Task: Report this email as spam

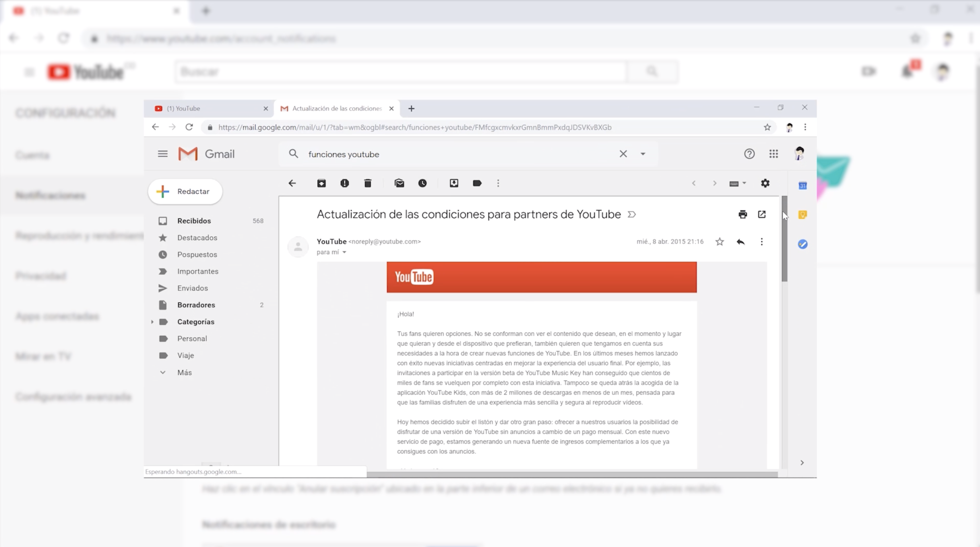Action: pyautogui.click(x=344, y=183)
